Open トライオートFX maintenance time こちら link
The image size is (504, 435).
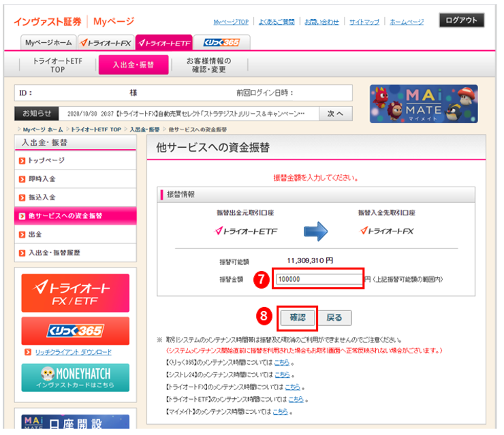coord(293,387)
